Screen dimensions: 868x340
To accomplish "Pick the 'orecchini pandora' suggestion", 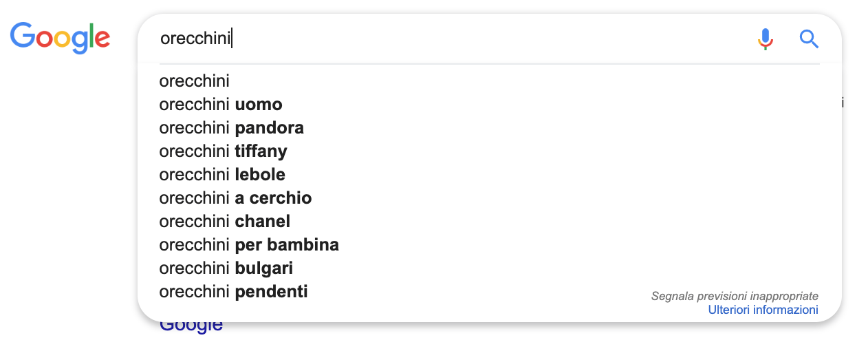I will [x=231, y=128].
